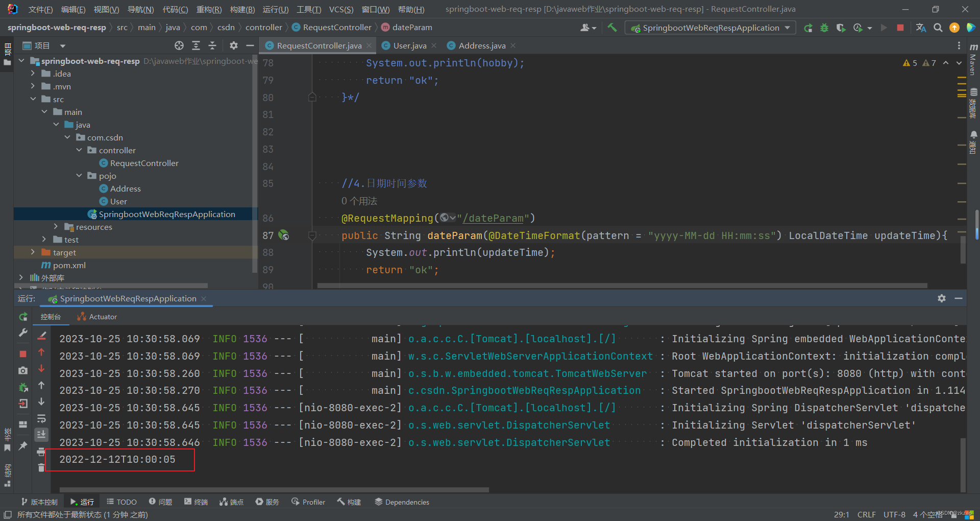Rerun the application from the top toolbar
The width and height of the screenshot is (980, 521).
point(808,28)
